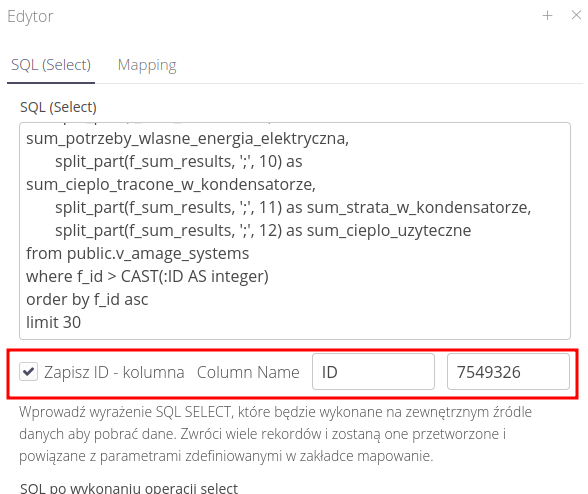Switch to the Mapping tab
Viewport: 588px width, 494px height.
coord(147,65)
